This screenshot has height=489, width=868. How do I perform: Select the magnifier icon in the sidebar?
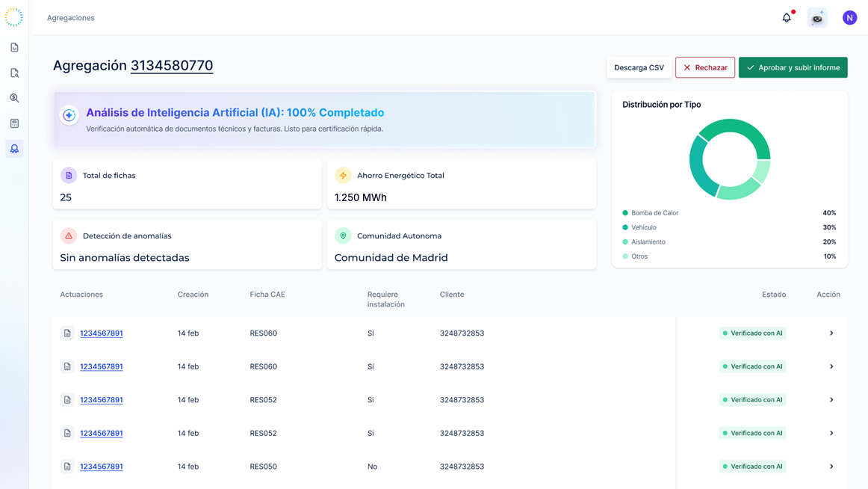pos(14,98)
